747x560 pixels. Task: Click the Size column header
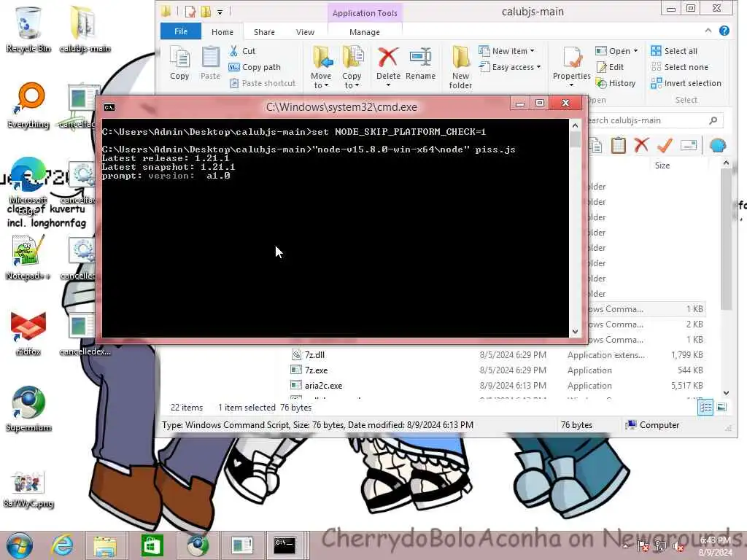coord(662,166)
